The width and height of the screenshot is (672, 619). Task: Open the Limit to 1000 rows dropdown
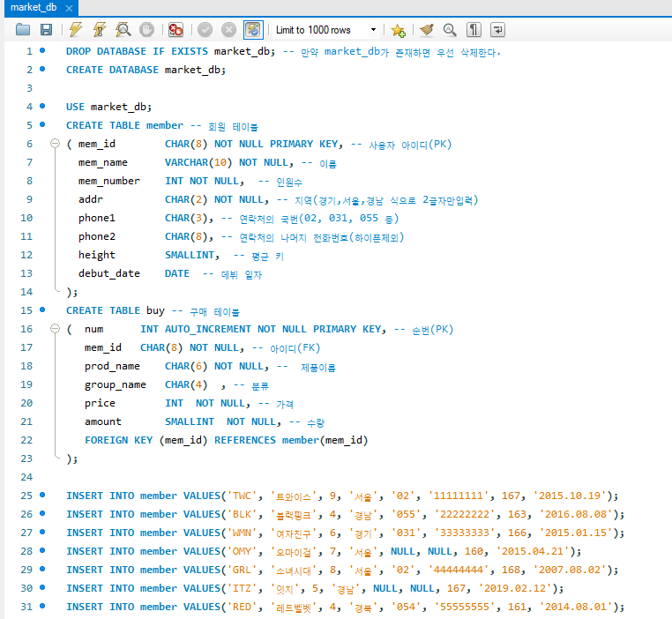tap(325, 30)
